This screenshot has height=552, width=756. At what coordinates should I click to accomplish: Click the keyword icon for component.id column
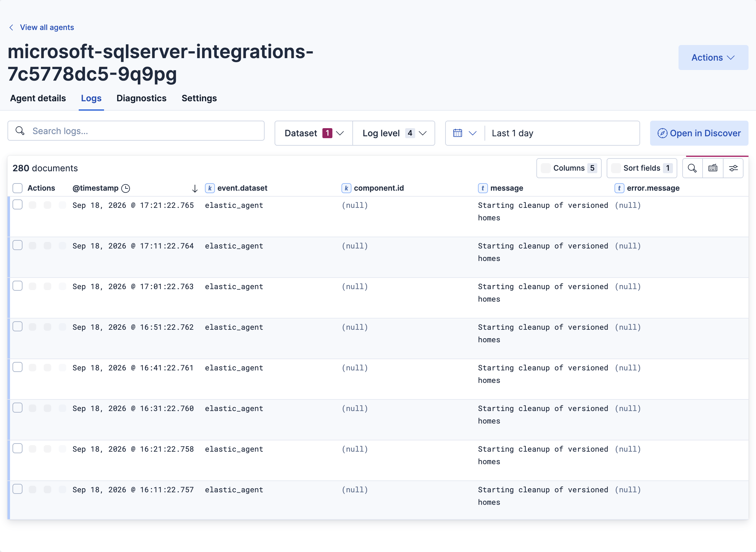pyautogui.click(x=346, y=188)
